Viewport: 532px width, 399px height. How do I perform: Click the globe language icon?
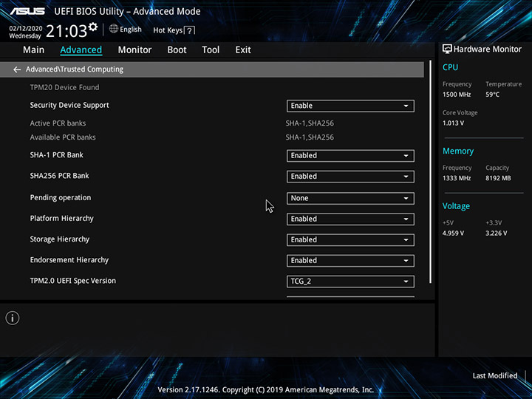point(114,29)
